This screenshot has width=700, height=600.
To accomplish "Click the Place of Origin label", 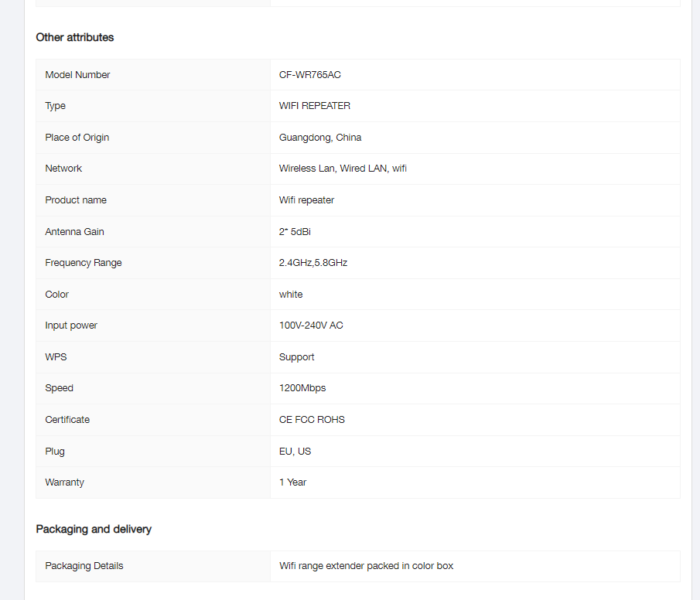I will [77, 138].
